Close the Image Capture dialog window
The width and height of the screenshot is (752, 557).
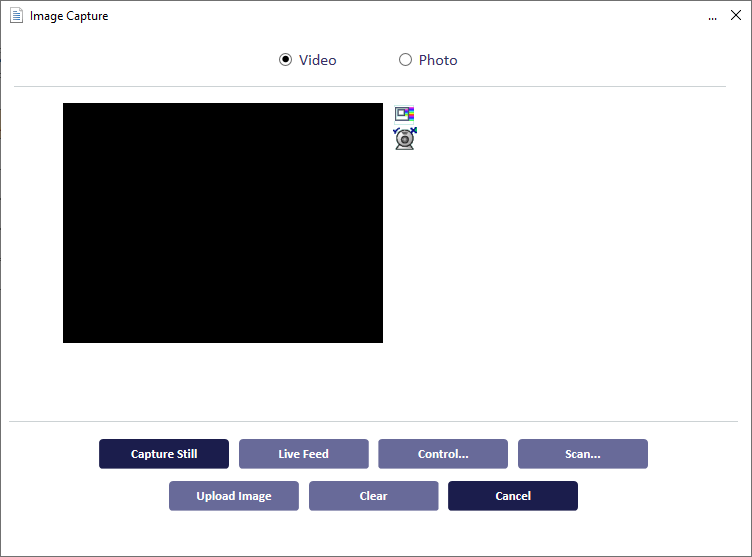point(736,16)
